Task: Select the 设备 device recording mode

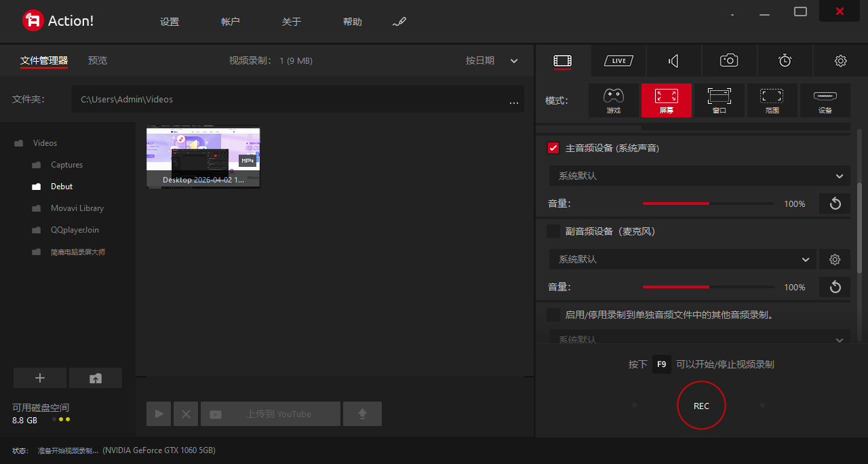Action: tap(825, 100)
